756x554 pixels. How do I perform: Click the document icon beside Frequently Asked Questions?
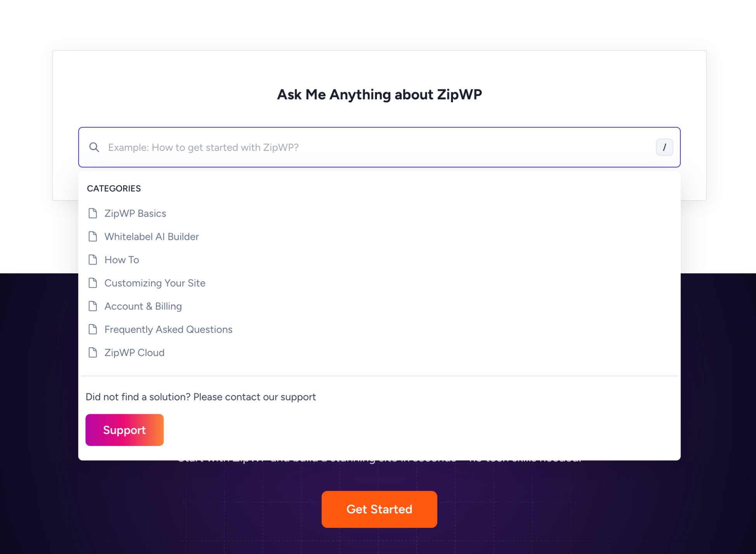(x=93, y=329)
